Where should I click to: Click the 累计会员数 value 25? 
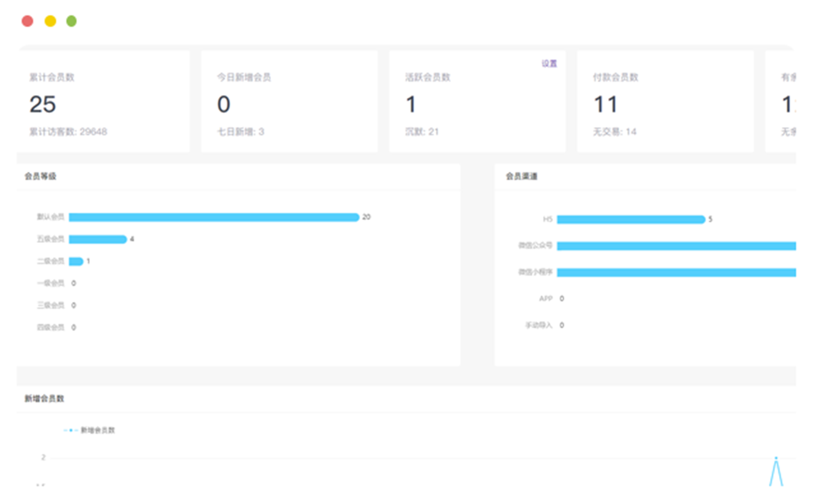(x=43, y=105)
